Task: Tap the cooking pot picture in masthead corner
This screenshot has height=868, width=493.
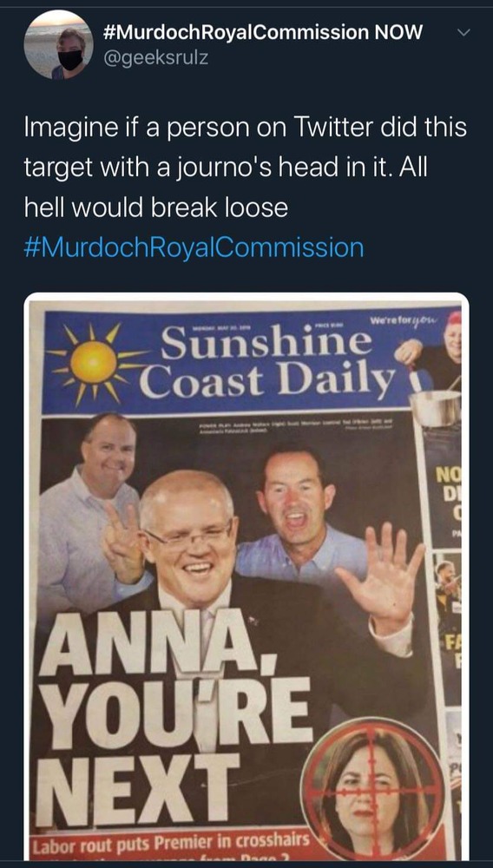Action: point(435,407)
